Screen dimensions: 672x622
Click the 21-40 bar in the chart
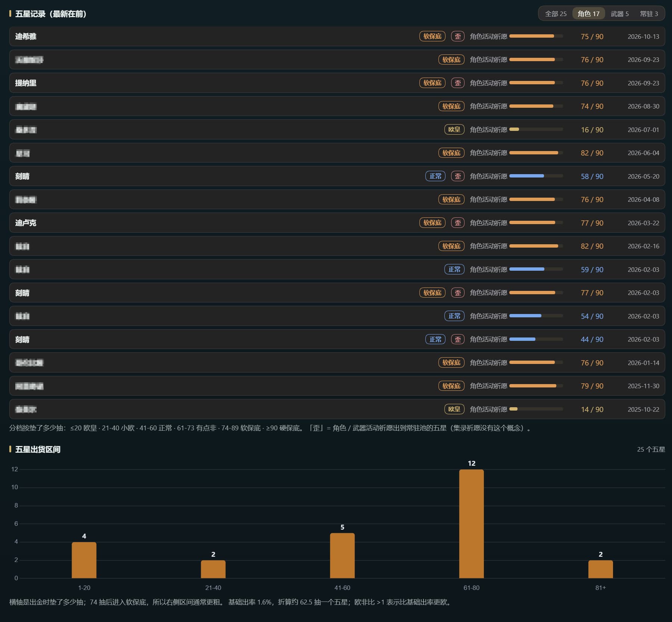(x=213, y=569)
